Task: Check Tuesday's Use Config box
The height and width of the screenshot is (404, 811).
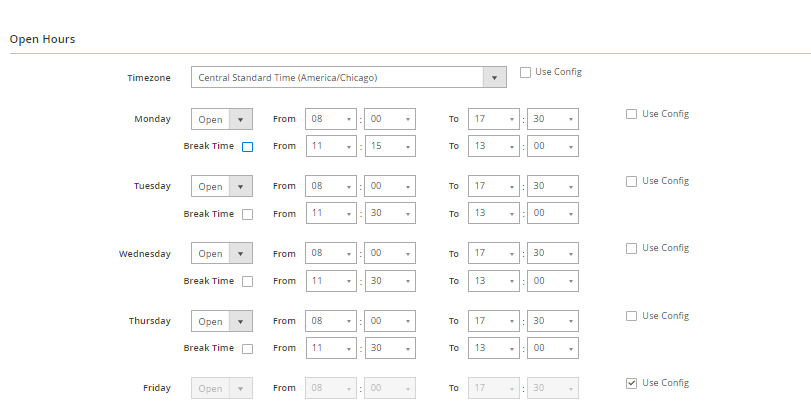Action: 631,181
